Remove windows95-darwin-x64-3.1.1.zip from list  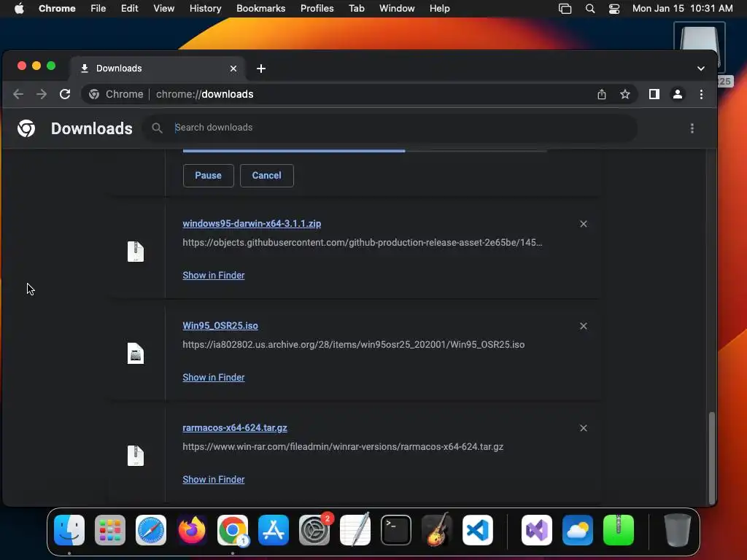(x=583, y=224)
